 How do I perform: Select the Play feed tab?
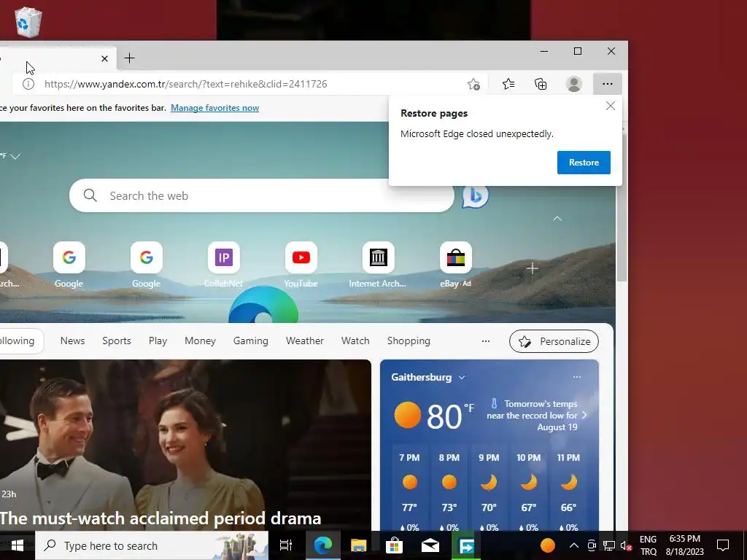tap(158, 341)
